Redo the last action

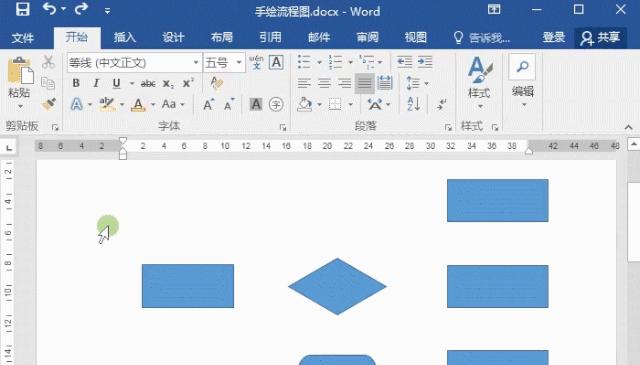click(81, 9)
